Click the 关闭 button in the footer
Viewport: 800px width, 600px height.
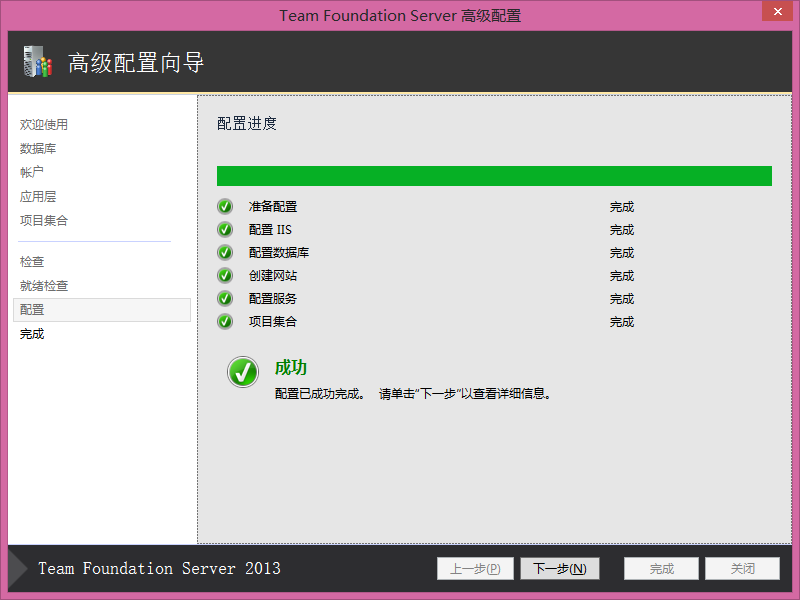[742, 568]
